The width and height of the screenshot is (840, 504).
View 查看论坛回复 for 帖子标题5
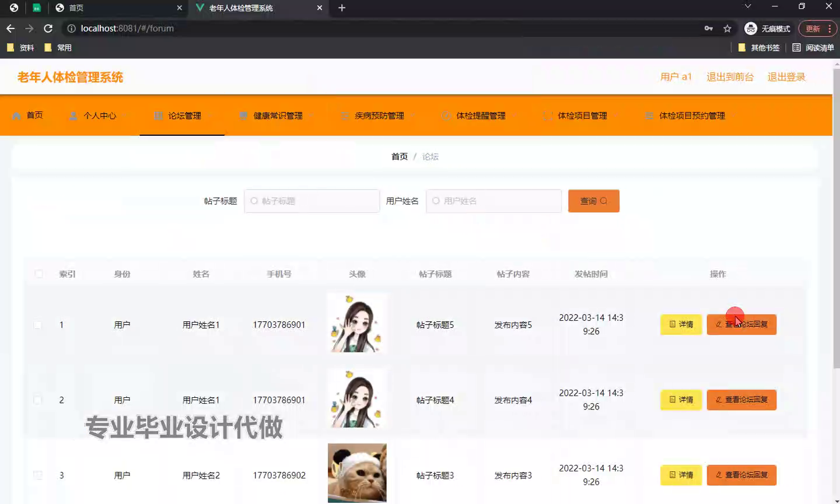741,324
